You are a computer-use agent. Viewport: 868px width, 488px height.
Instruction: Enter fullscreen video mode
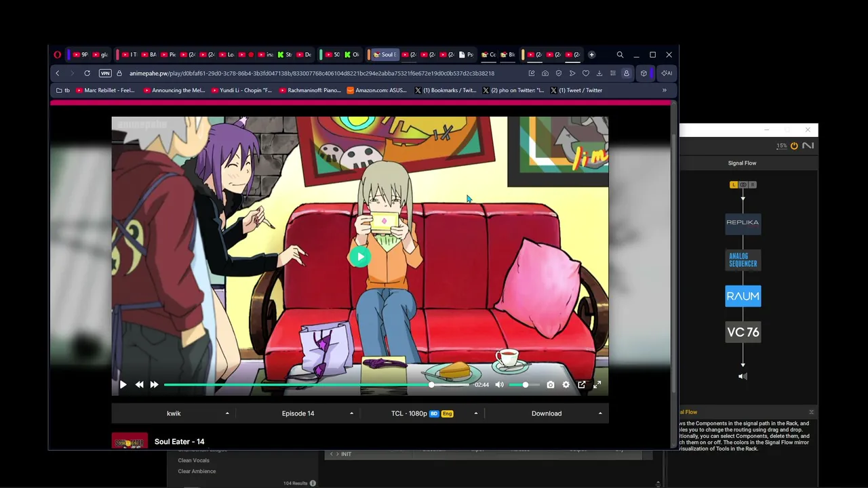597,385
